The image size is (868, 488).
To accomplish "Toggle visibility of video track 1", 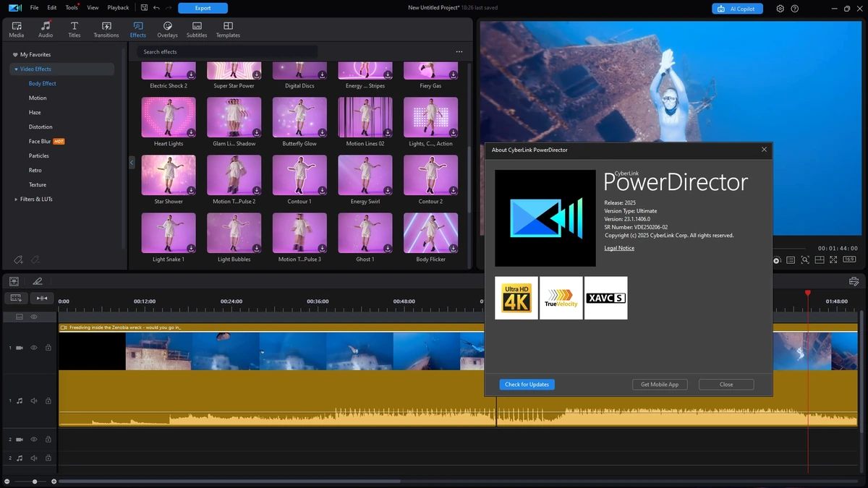I will point(33,348).
